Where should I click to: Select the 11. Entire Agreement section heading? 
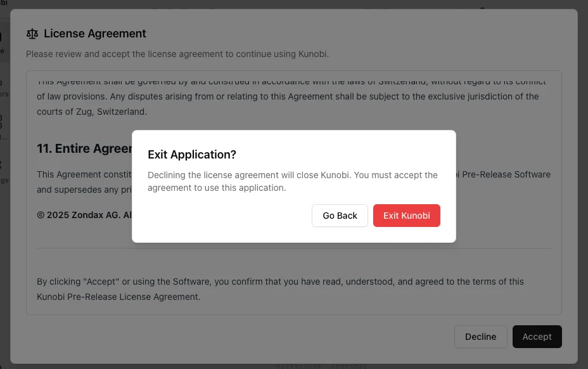pos(82,148)
